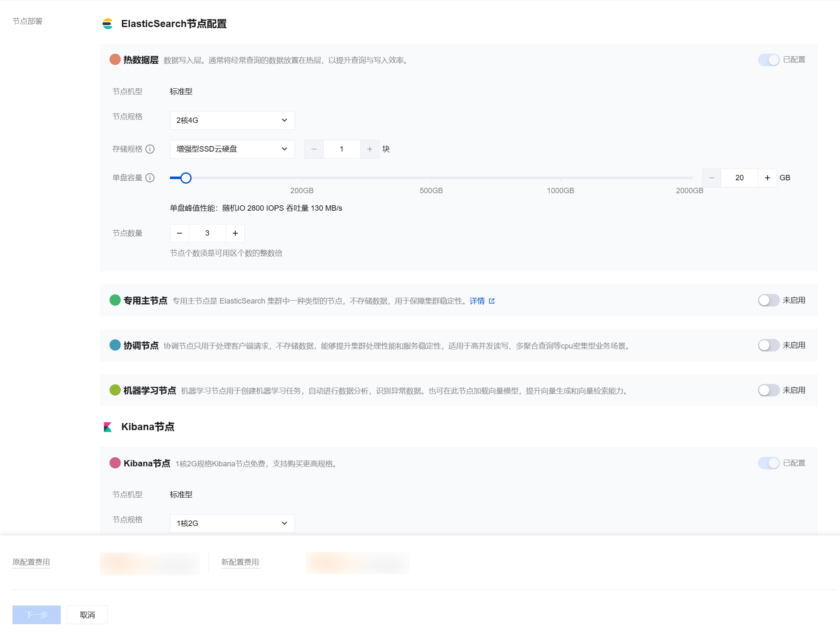Viewport: 840px width, 640px height.
Task: Click the pink Kibana node dot
Action: 115,463
